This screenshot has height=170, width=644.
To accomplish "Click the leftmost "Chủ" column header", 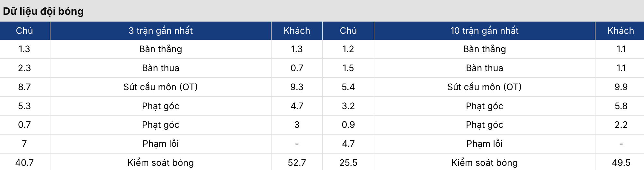I will tap(24, 31).
